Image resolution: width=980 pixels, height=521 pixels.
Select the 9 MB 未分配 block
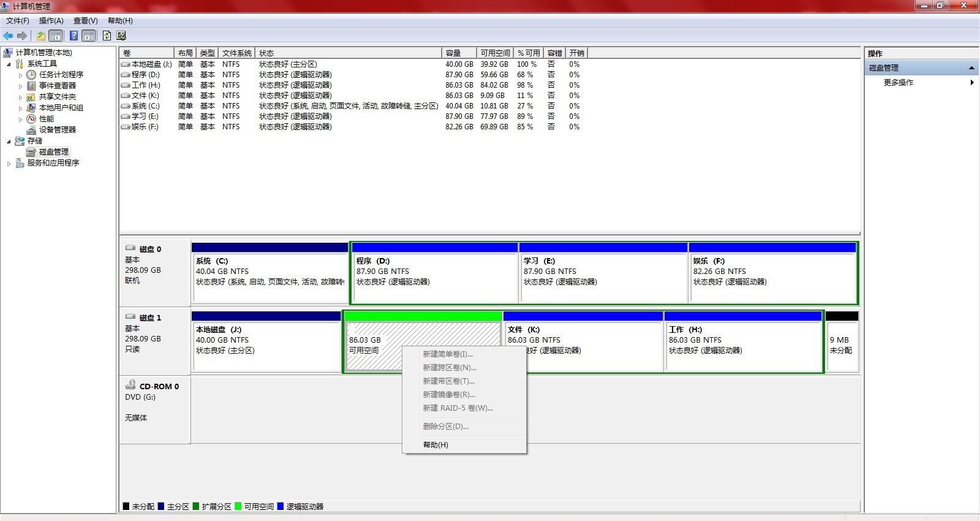(842, 341)
